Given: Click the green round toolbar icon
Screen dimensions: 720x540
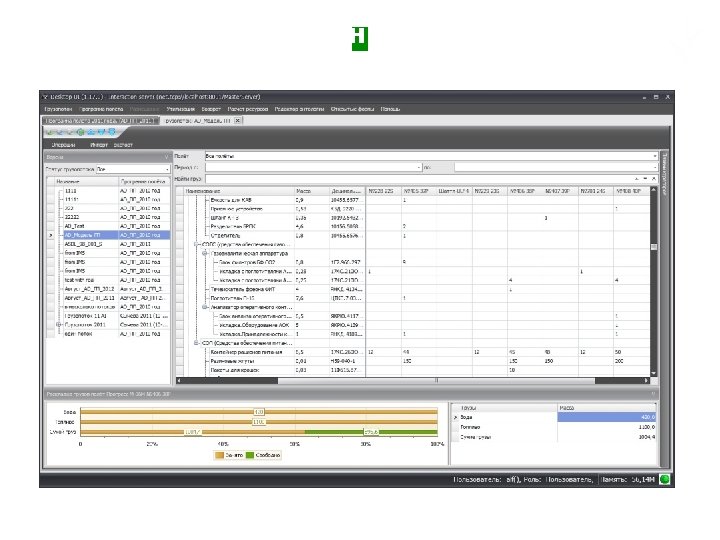Looking at the screenshot, I should tap(80, 132).
